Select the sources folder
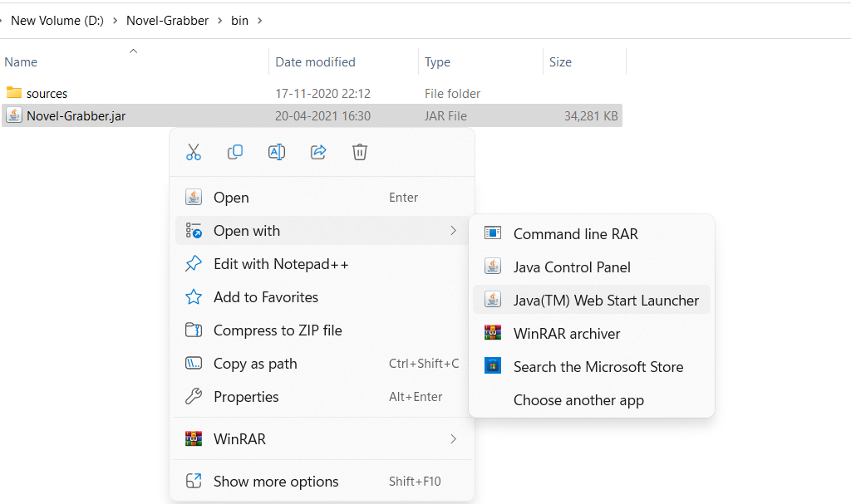Viewport: 851px width, 504px height. point(312,93)
